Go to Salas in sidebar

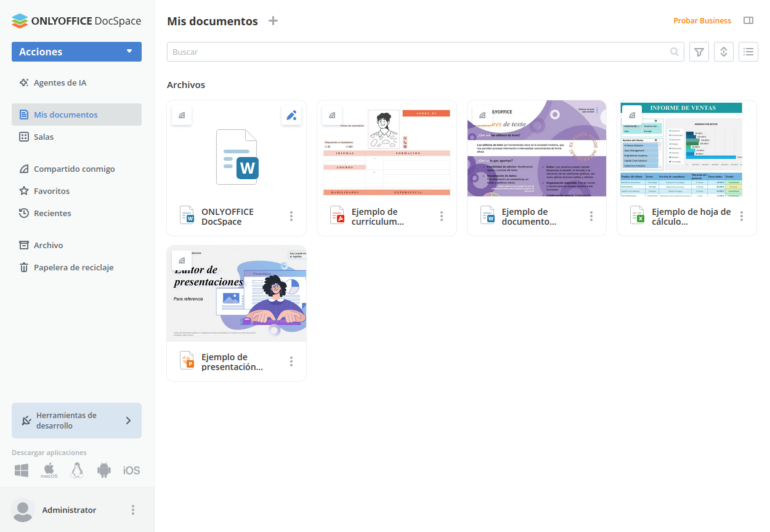tap(44, 137)
